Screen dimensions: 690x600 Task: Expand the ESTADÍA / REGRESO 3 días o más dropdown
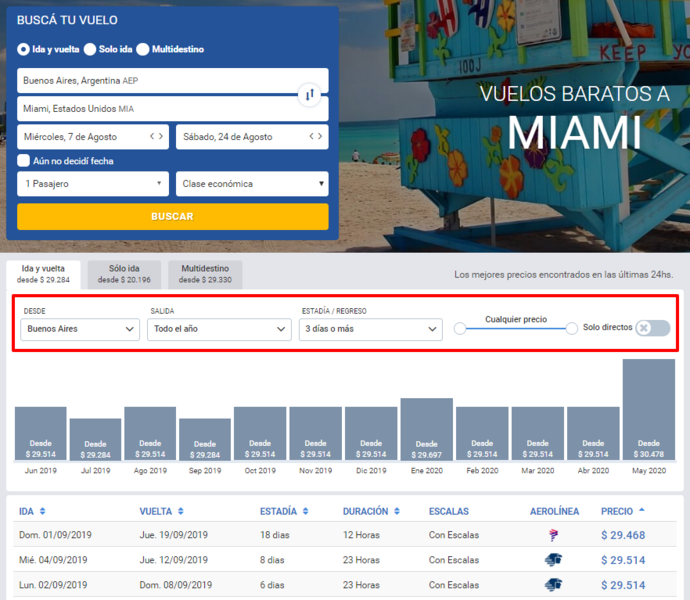pos(371,329)
